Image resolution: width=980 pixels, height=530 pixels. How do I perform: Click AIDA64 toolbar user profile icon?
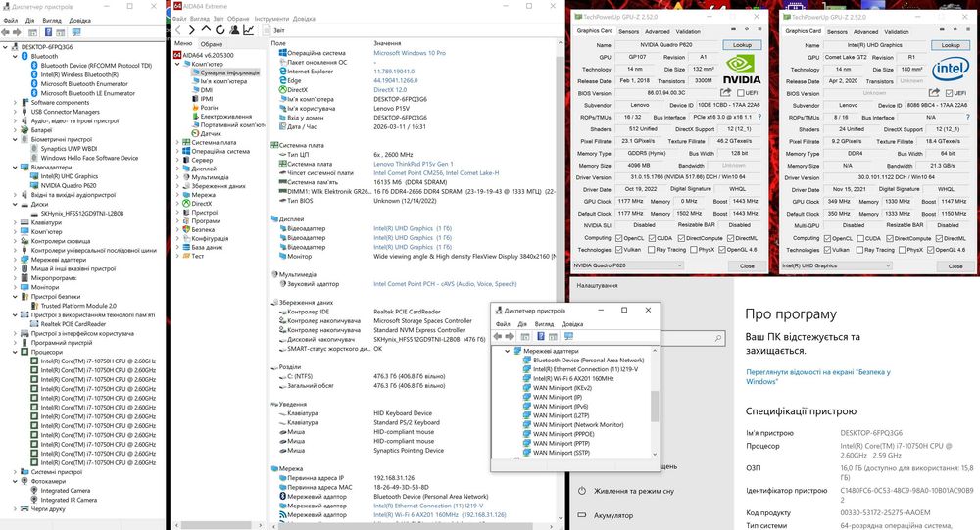(234, 30)
